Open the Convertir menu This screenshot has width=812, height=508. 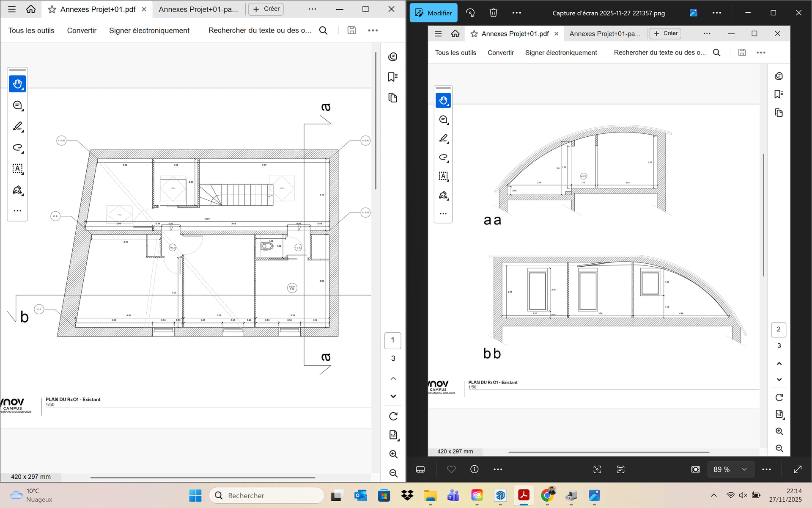[82, 30]
